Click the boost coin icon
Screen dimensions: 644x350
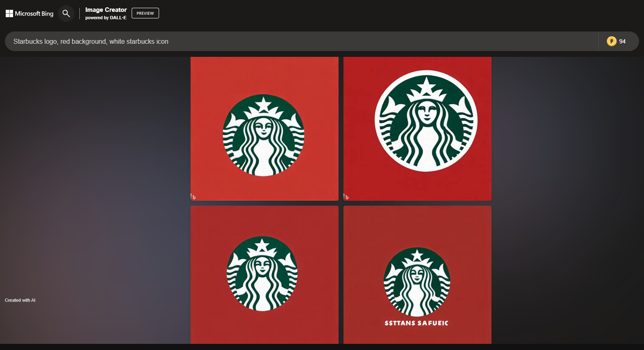611,41
